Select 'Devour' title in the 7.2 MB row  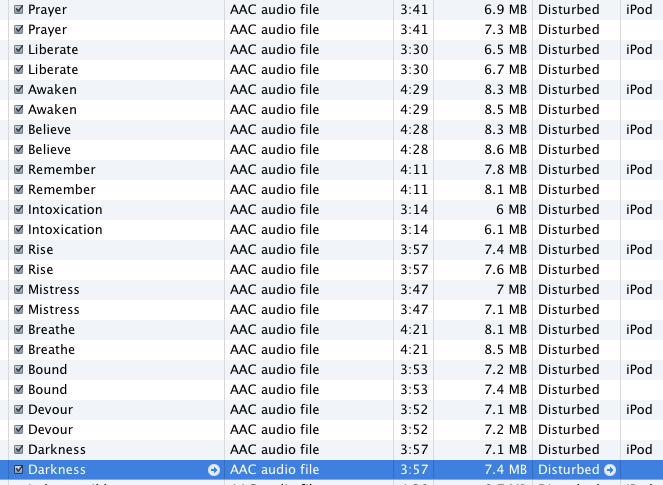[50, 429]
